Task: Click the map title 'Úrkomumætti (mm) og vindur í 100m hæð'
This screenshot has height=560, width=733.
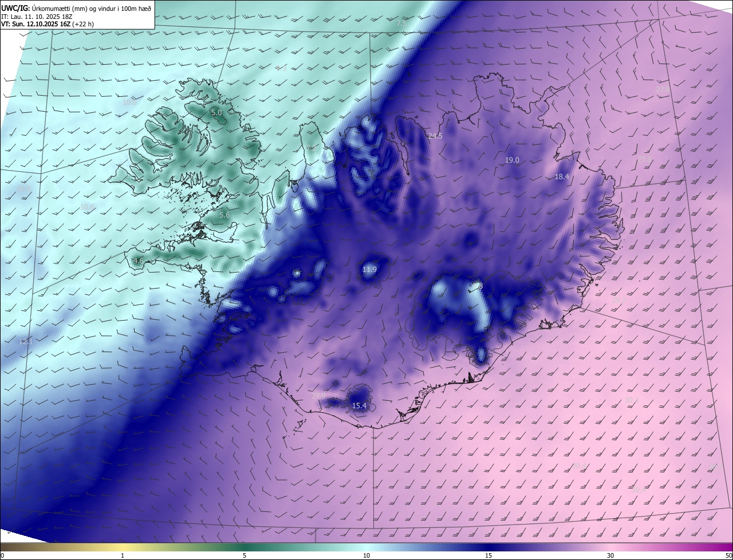Action: 92,7
